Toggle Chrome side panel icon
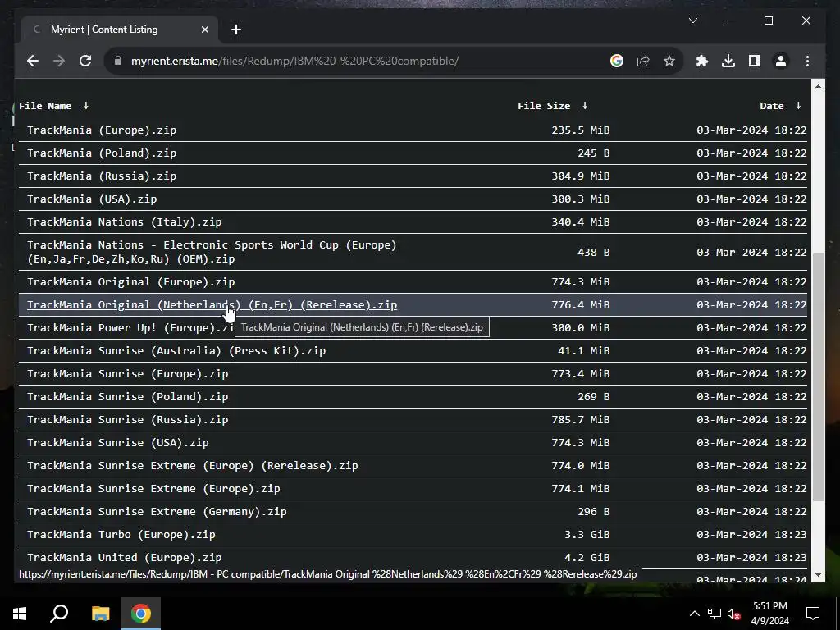 pyautogui.click(x=755, y=61)
